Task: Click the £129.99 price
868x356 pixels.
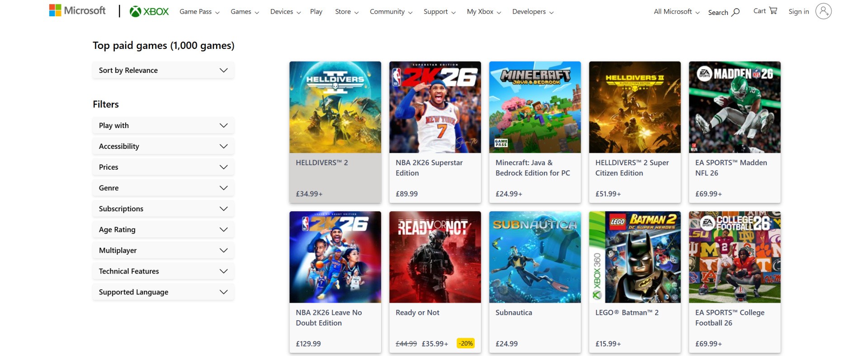Action: click(x=308, y=344)
